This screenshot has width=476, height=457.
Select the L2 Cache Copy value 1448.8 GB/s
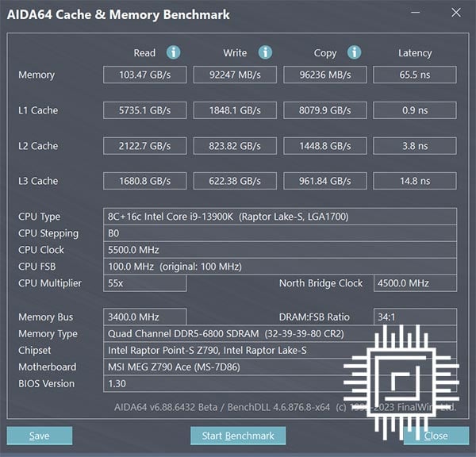pyautogui.click(x=325, y=146)
